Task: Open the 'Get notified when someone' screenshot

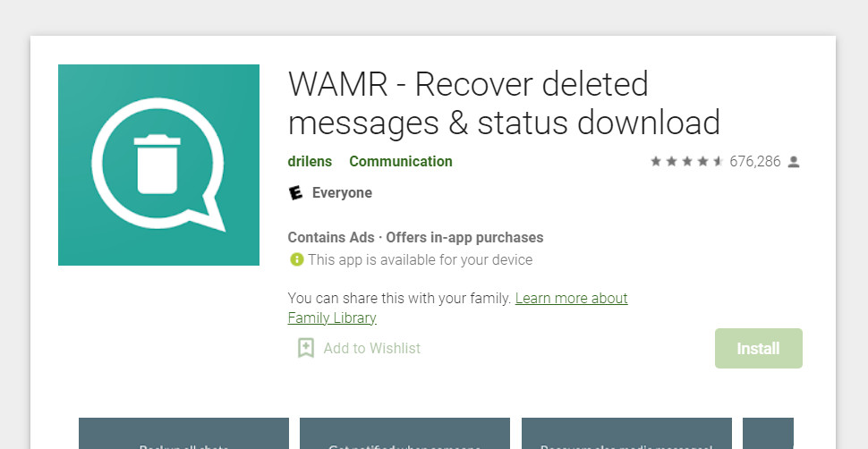Action: click(404, 434)
